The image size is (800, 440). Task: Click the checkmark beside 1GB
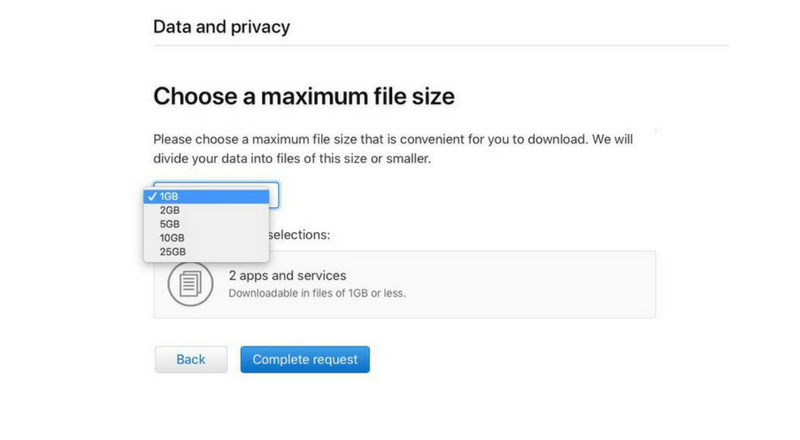[150, 197]
